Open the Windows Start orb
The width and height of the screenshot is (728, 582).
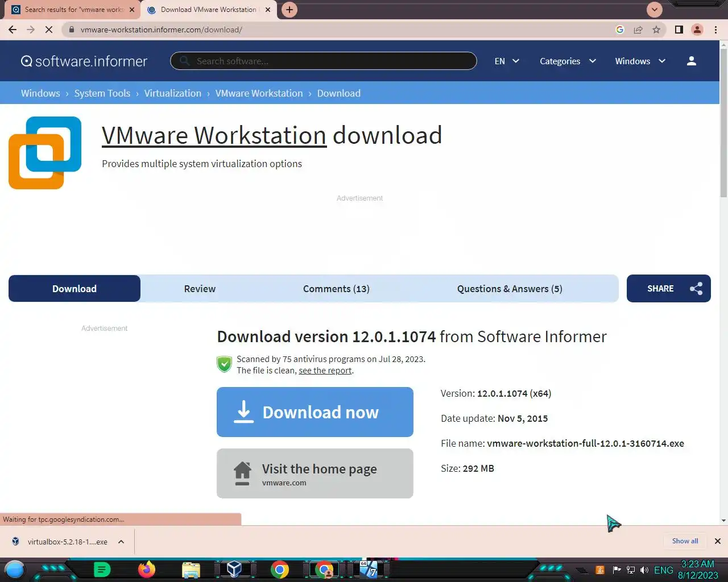click(15, 569)
